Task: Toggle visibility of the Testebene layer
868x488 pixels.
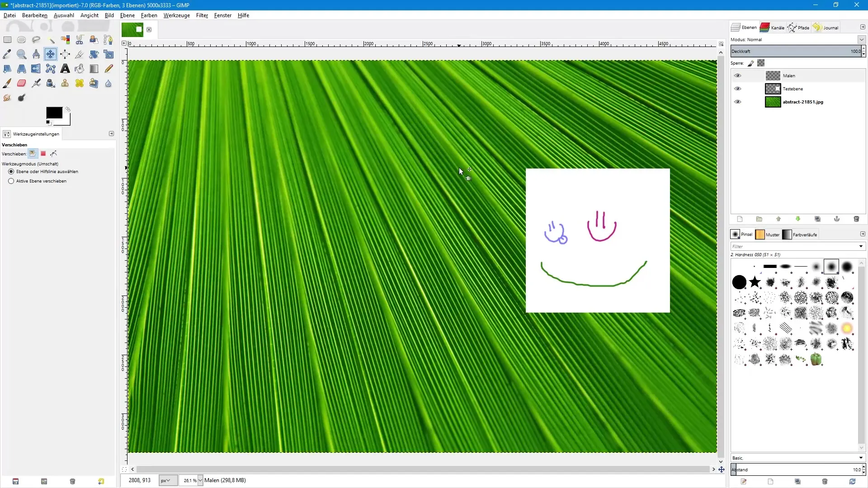Action: click(x=738, y=89)
